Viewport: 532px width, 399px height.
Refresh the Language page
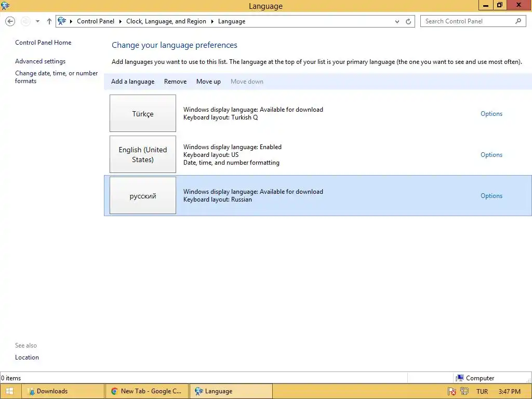(x=408, y=21)
